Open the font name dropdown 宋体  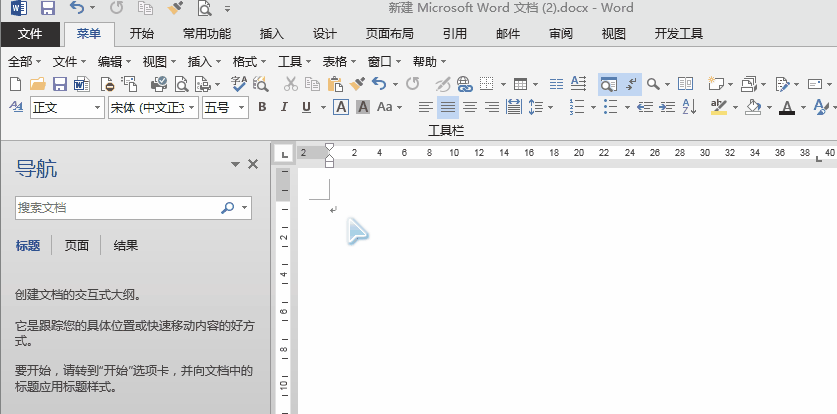[x=191, y=107]
